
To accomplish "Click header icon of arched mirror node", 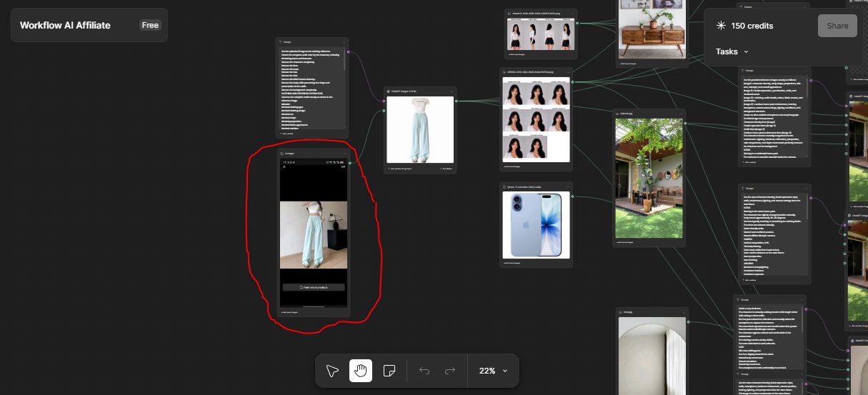I will pos(621,312).
